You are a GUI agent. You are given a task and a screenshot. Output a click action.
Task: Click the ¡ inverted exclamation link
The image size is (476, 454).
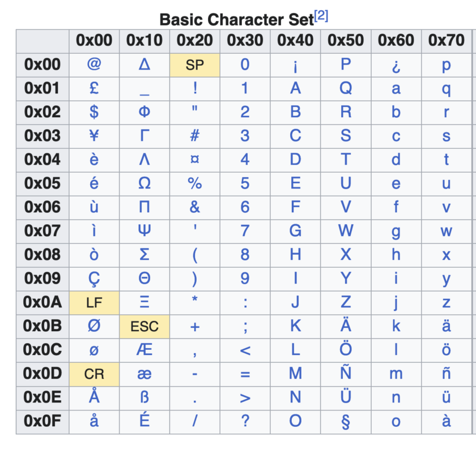click(295, 66)
